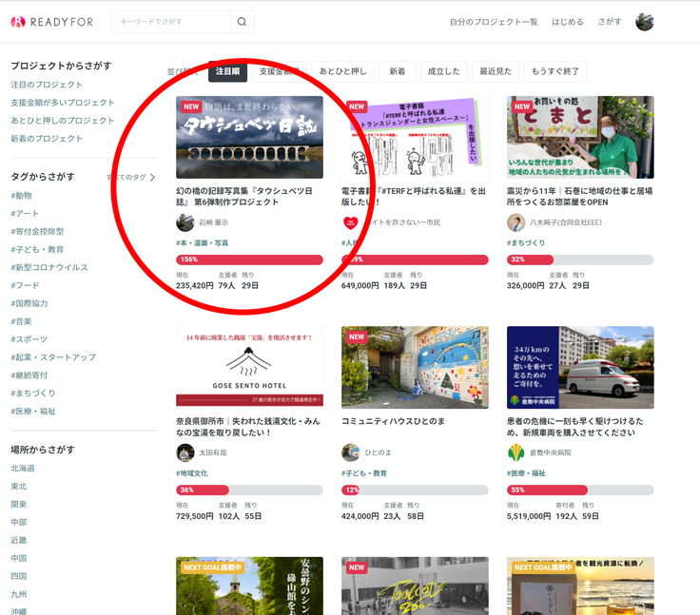Select 北海道 under 場所からさがす

click(23, 468)
